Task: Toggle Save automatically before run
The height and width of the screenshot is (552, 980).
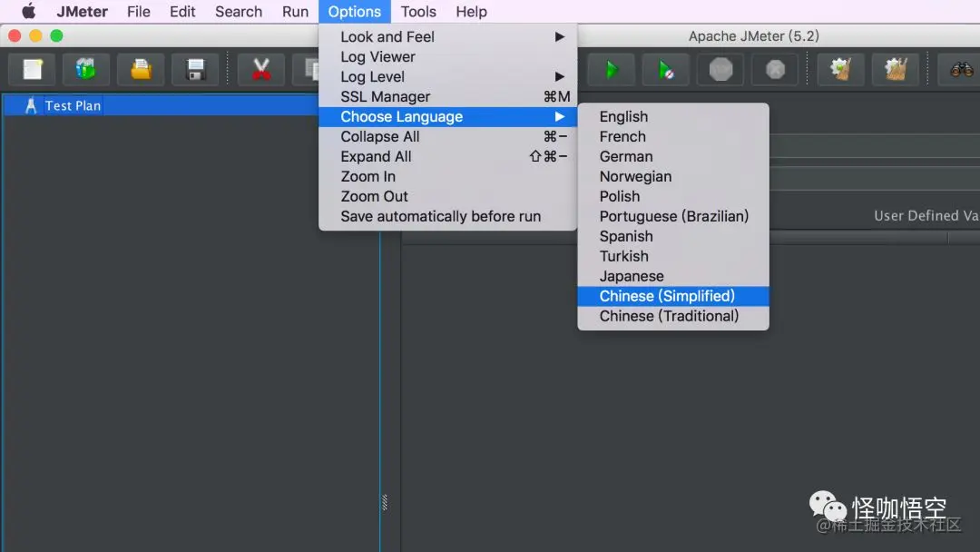Action: [x=447, y=216]
